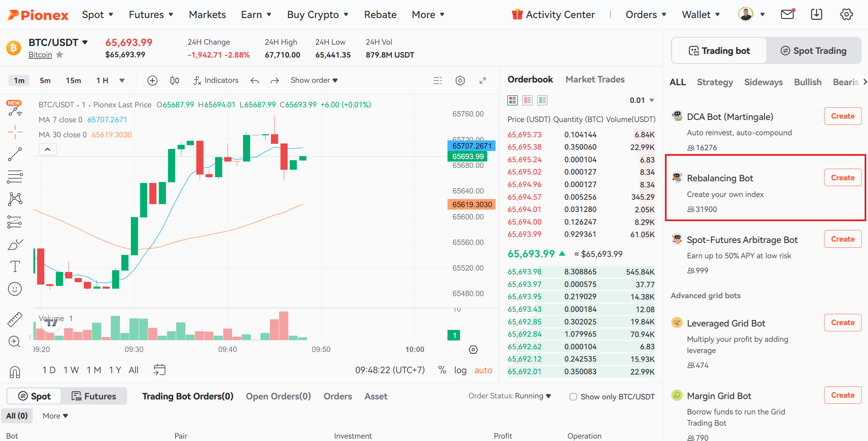Select the zoom in tool
The image size is (868, 441).
point(14,341)
